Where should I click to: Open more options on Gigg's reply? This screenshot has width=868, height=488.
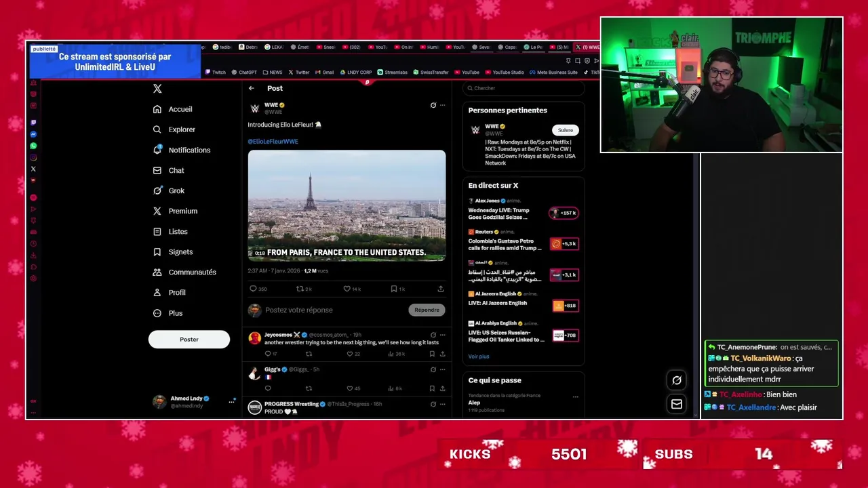[x=442, y=369]
